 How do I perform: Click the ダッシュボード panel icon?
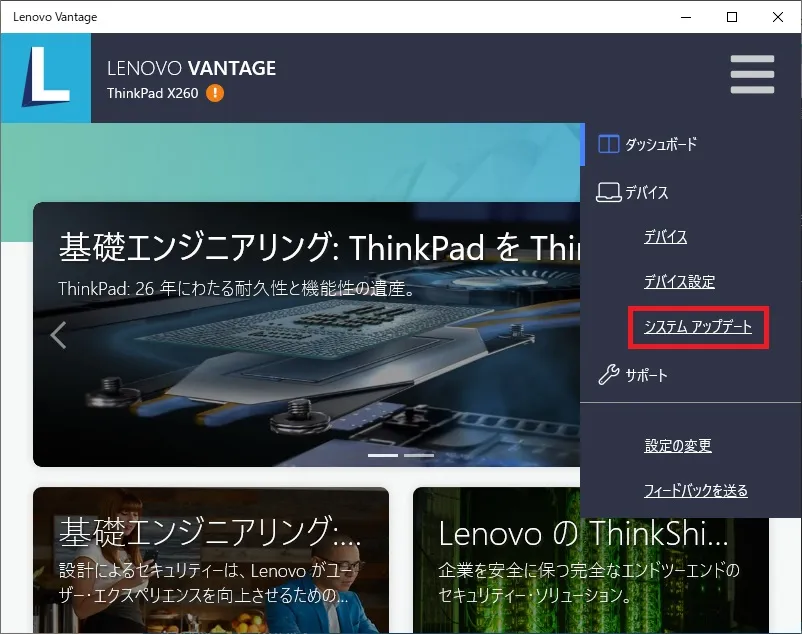[609, 144]
